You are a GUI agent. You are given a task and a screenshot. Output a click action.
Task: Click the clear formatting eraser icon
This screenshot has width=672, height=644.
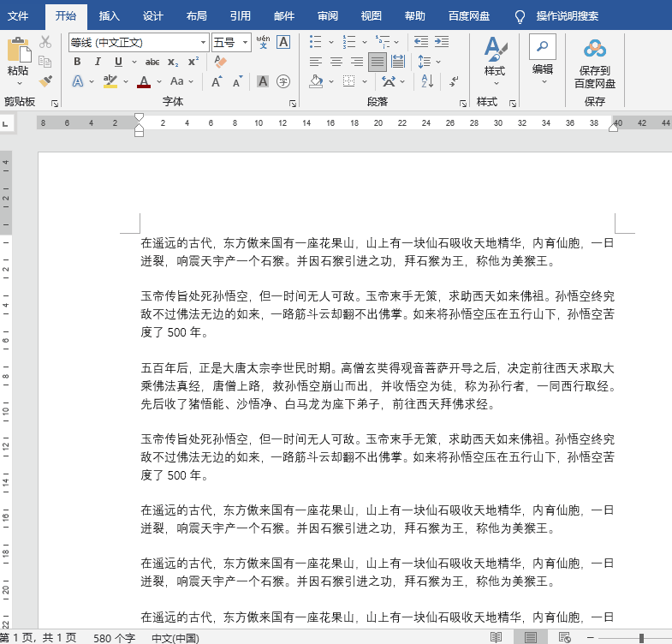(x=220, y=62)
